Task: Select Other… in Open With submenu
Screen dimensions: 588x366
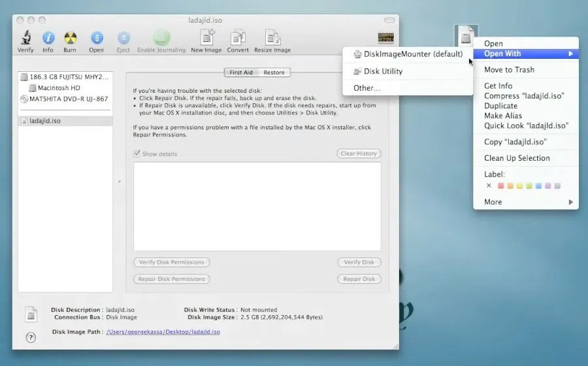Action: pos(408,88)
